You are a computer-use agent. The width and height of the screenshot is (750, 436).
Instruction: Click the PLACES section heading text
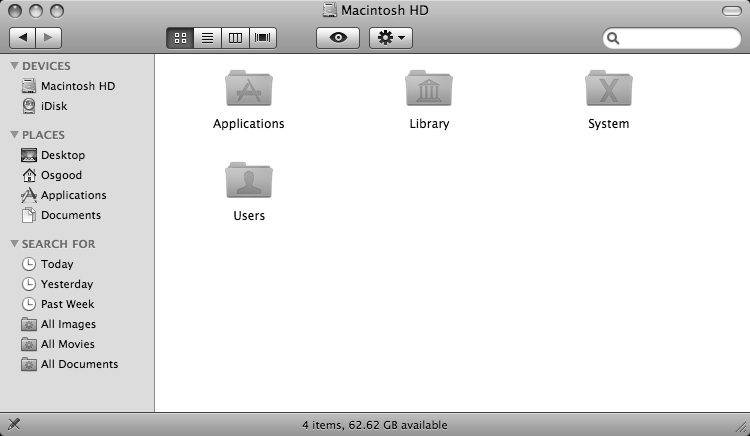click(x=43, y=135)
